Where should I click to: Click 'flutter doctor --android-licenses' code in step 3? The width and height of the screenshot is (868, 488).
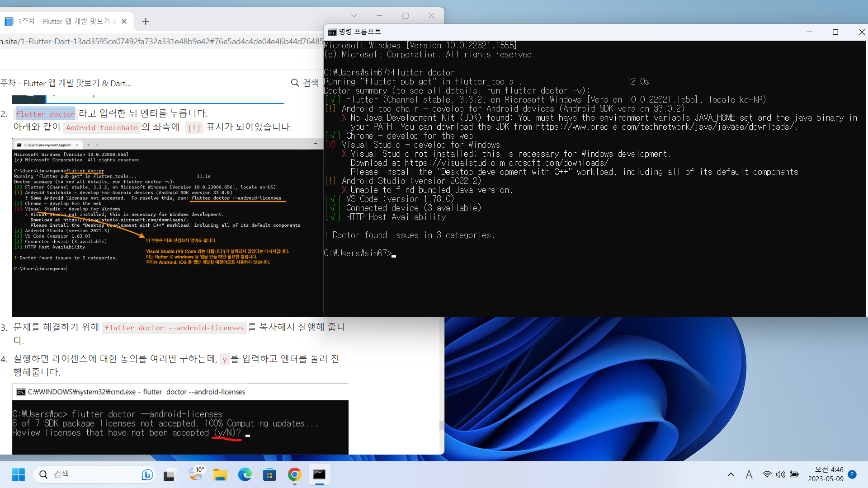click(174, 328)
